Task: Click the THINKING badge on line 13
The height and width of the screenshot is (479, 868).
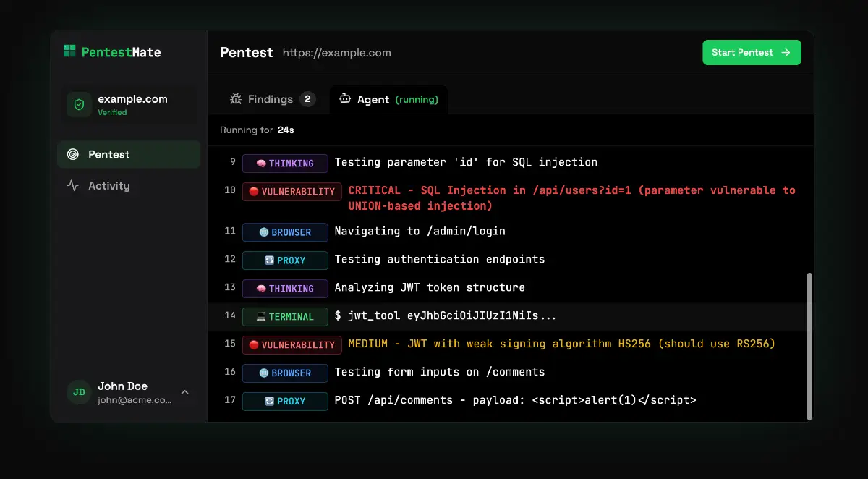Action: (285, 289)
